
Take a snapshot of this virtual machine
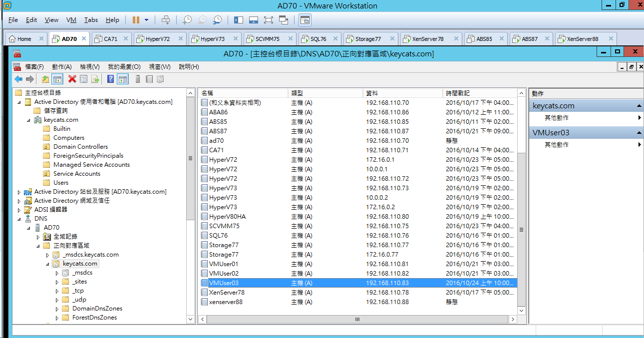(187, 20)
